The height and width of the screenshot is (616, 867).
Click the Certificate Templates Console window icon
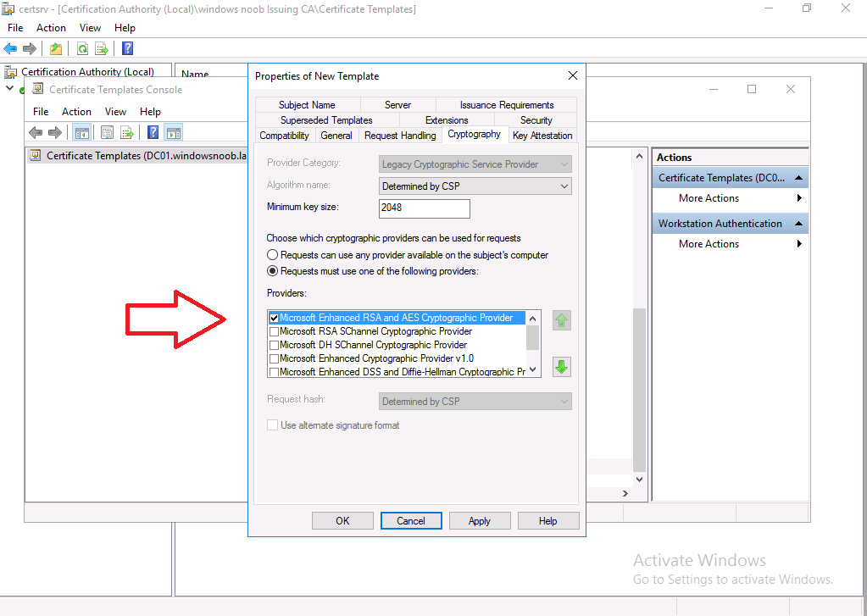(37, 89)
